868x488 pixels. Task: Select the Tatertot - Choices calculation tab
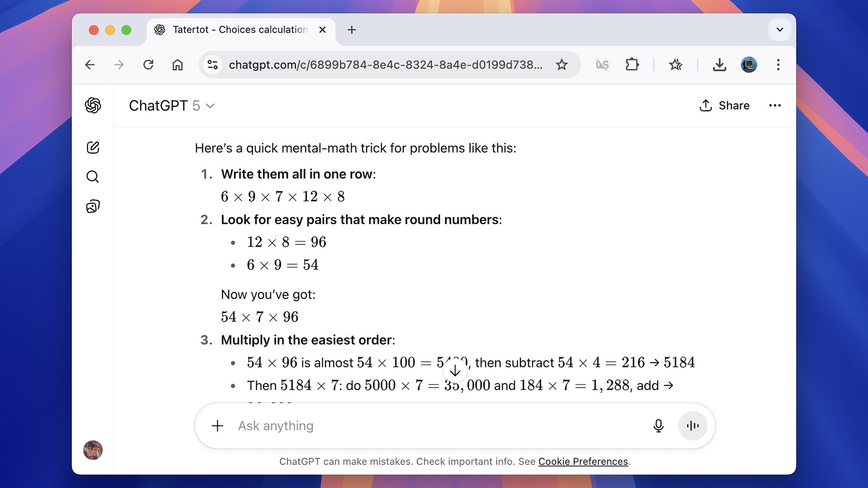pyautogui.click(x=240, y=29)
